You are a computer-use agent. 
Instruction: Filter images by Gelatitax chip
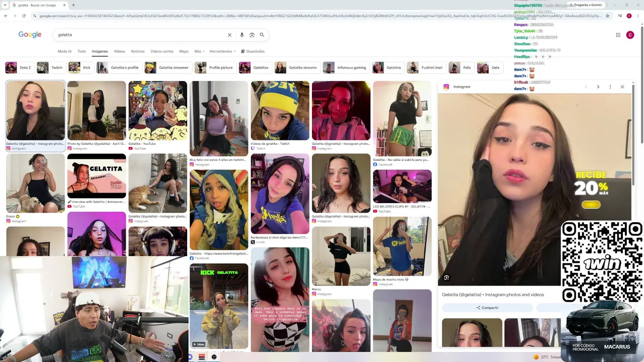[x=255, y=67]
